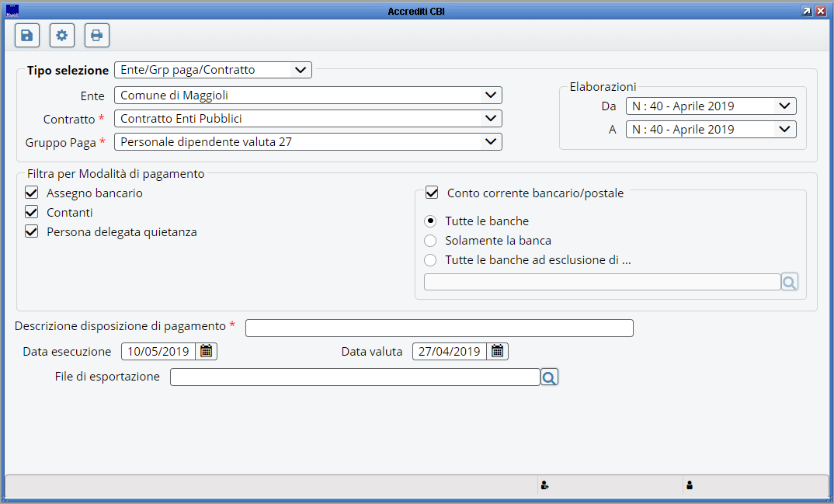Screen dimensions: 834x504
Task: Toggle Persona delegata quietanza checkbox
Action: pyautogui.click(x=31, y=231)
